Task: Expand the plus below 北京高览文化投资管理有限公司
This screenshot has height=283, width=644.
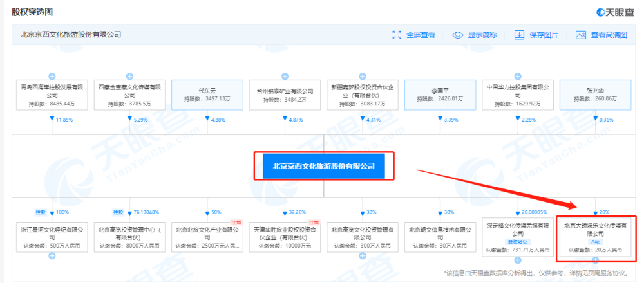Action: pos(362,256)
